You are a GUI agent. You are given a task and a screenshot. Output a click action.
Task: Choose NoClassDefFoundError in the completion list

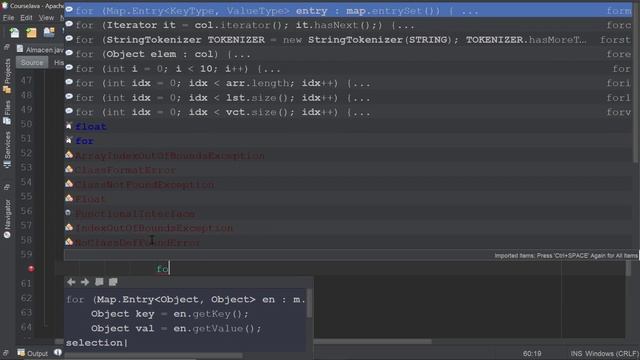349,242
